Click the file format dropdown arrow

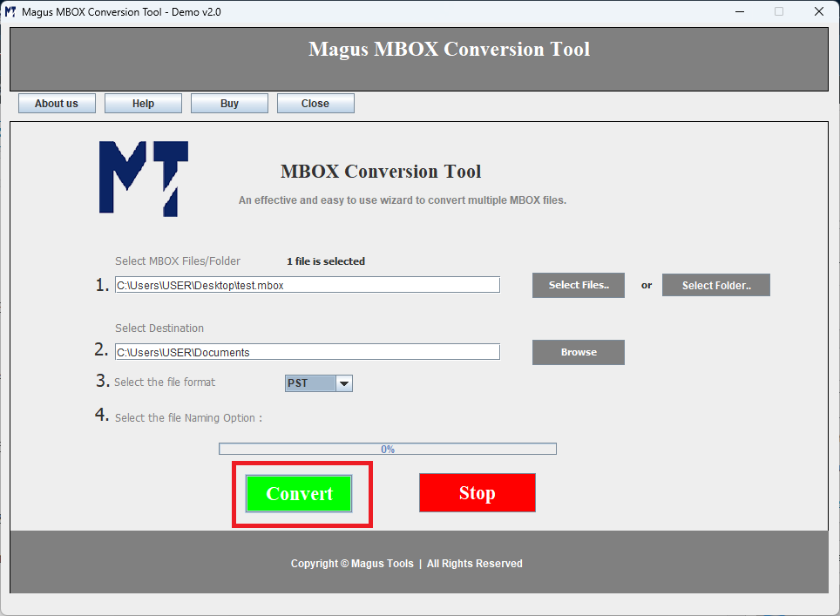tap(344, 383)
